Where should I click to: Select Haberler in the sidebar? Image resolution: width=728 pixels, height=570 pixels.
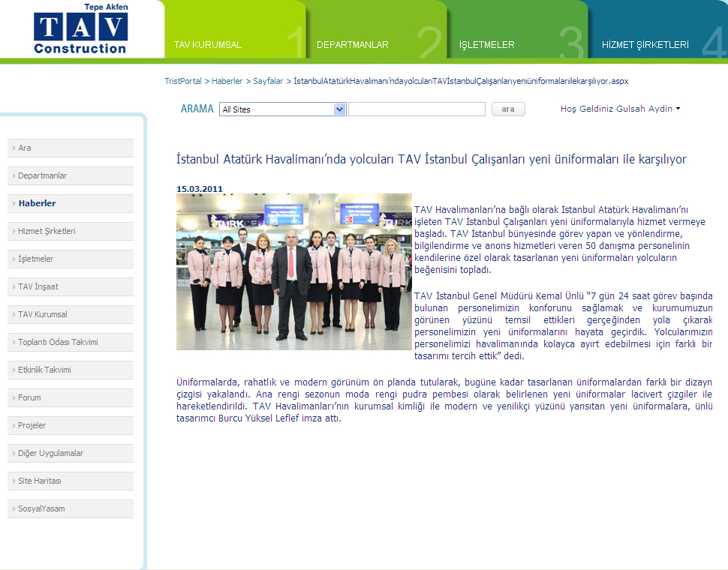[x=71, y=203]
